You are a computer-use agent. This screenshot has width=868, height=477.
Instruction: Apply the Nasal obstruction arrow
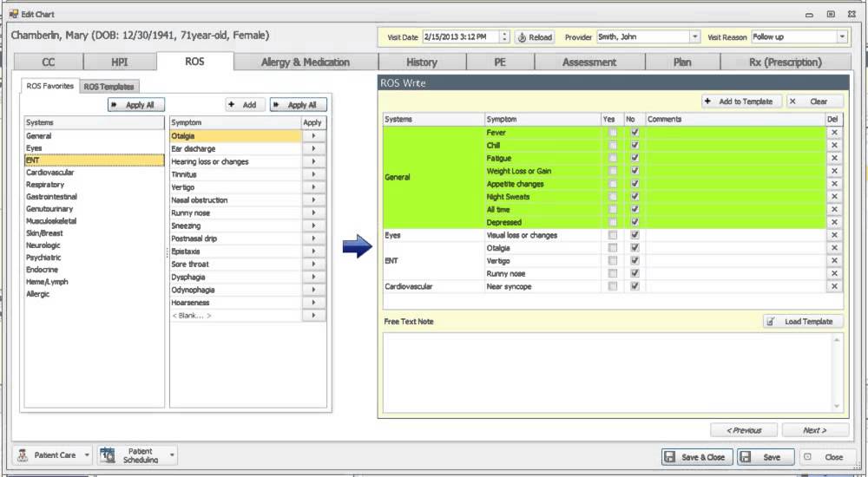(x=313, y=199)
